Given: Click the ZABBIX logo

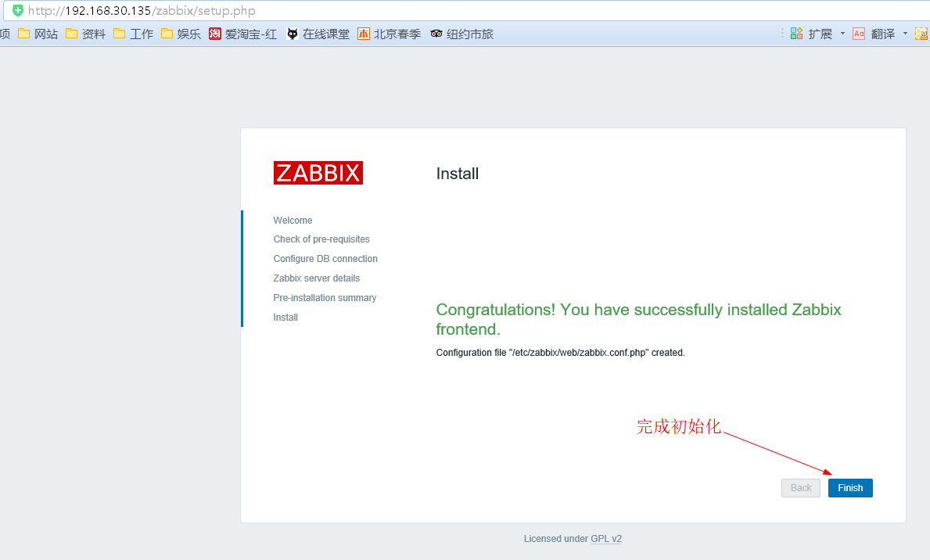Looking at the screenshot, I should click(318, 173).
